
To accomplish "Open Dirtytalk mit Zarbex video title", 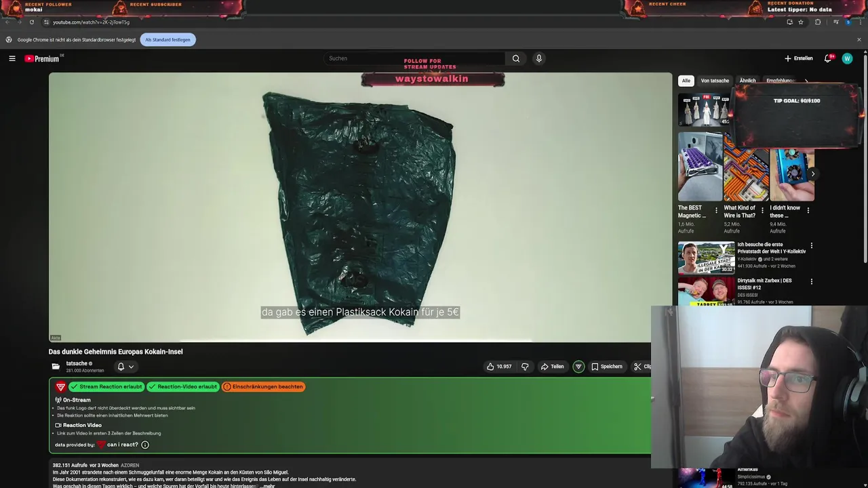I will [764, 284].
